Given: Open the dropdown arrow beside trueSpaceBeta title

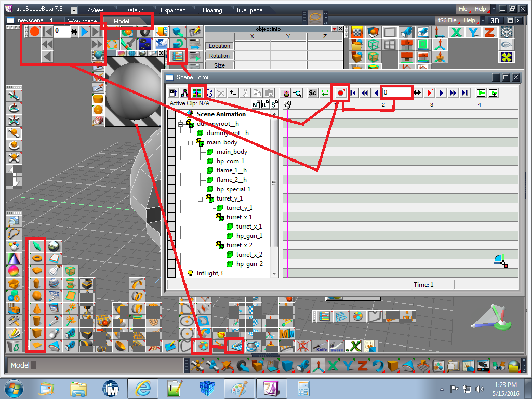Looking at the screenshot, I should (x=74, y=10).
